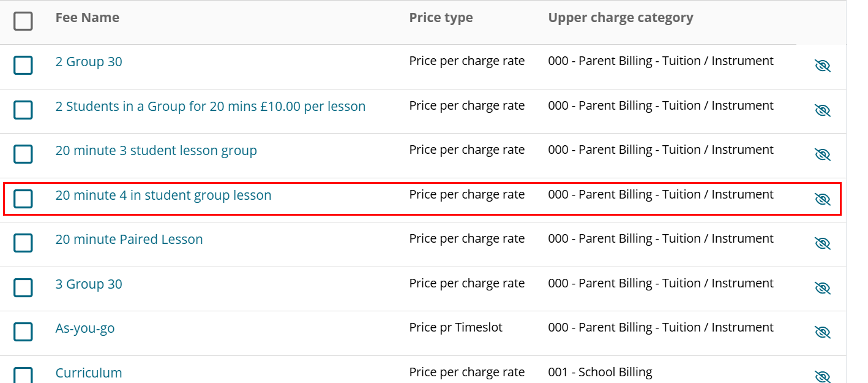Click the Upper charge category column header
This screenshot has height=383, width=868.
pos(621,18)
